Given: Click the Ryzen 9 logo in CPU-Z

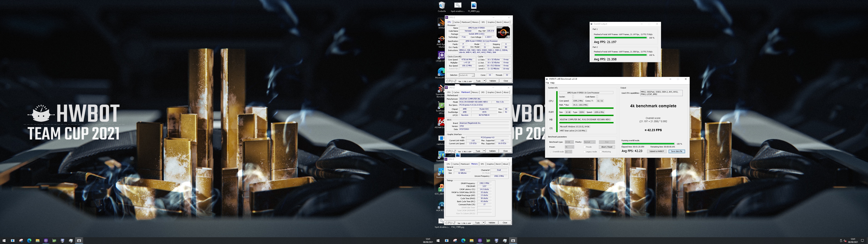Looking at the screenshot, I should point(503,32).
